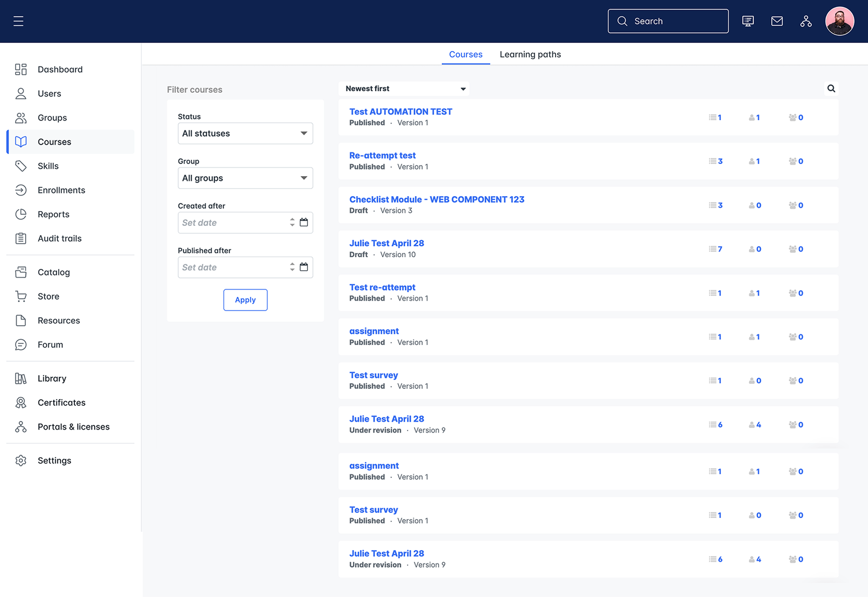Image resolution: width=868 pixels, height=597 pixels.
Task: Switch to the Courses tab
Action: 466,54
